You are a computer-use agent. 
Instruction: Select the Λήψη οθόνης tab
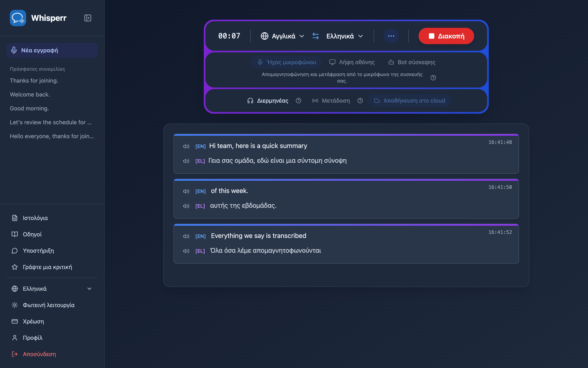click(352, 62)
